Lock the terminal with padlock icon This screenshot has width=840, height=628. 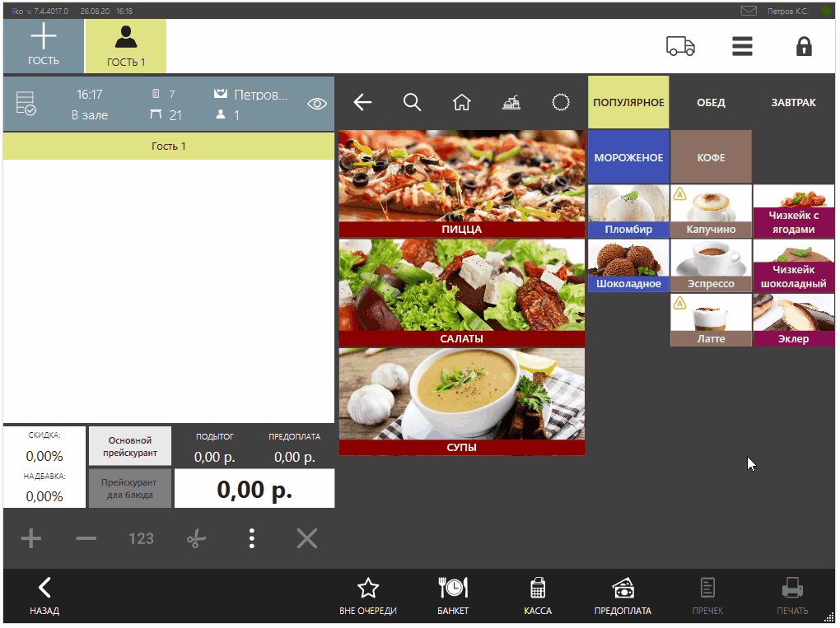[x=804, y=46]
